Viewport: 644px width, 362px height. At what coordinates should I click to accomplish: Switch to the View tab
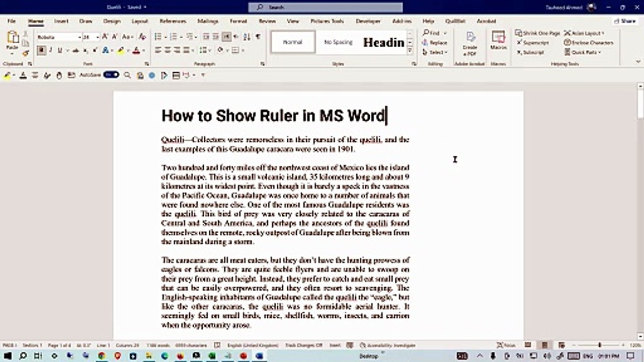(x=293, y=21)
